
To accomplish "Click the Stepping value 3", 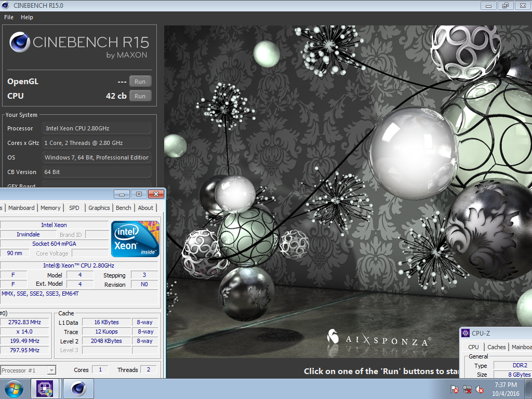I will pos(144,275).
